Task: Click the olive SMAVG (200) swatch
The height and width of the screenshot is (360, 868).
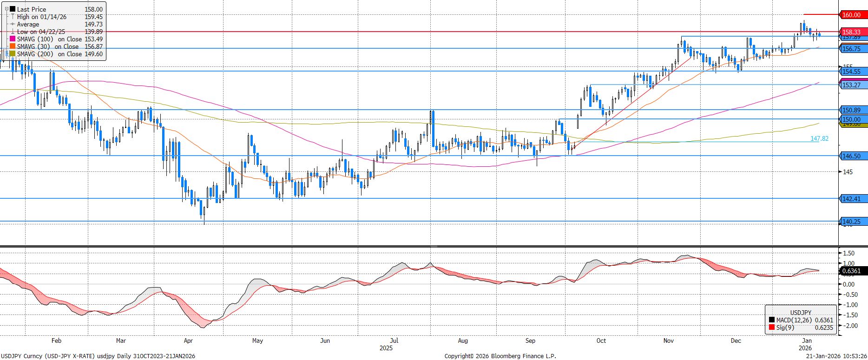Action: click(13, 54)
